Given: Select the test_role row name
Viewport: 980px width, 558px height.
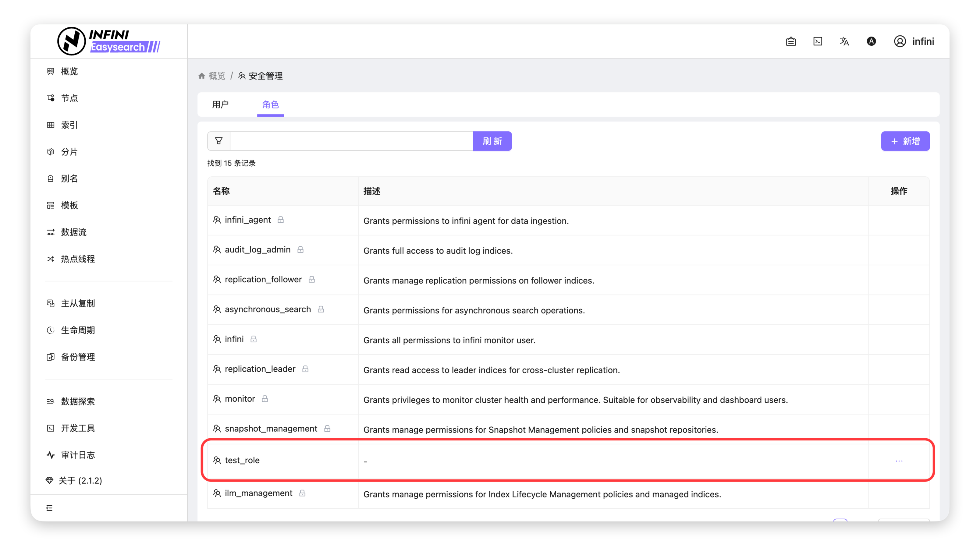Looking at the screenshot, I should tap(242, 460).
